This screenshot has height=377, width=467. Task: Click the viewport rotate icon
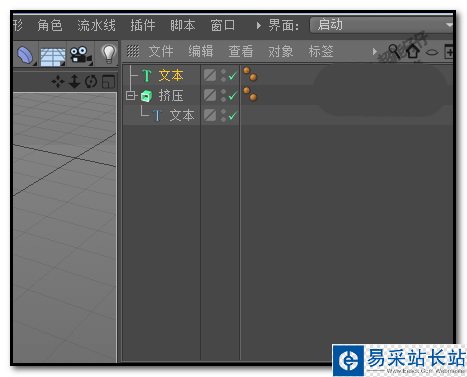tap(91, 82)
